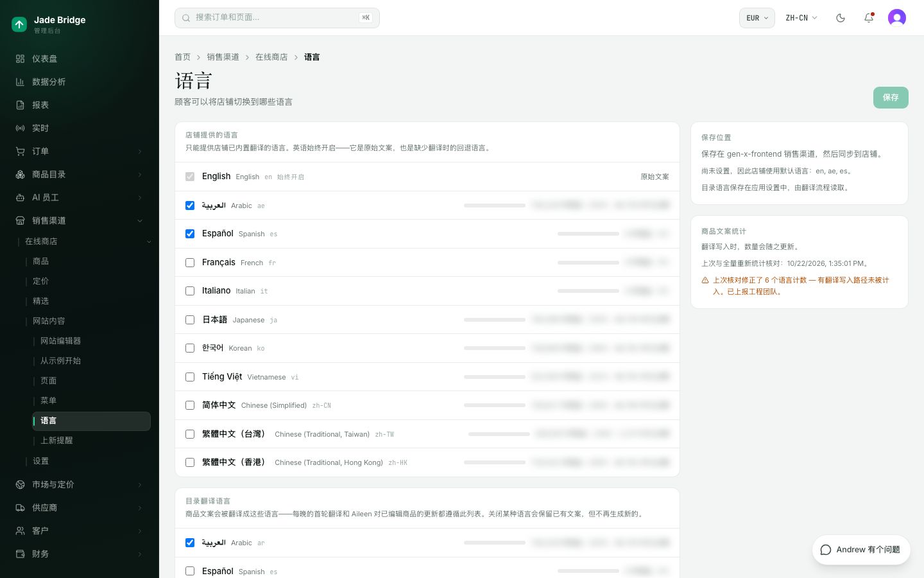Screen dimensions: 924x578
Task: Go to 首页 breadcrumb link
Action: (183, 57)
